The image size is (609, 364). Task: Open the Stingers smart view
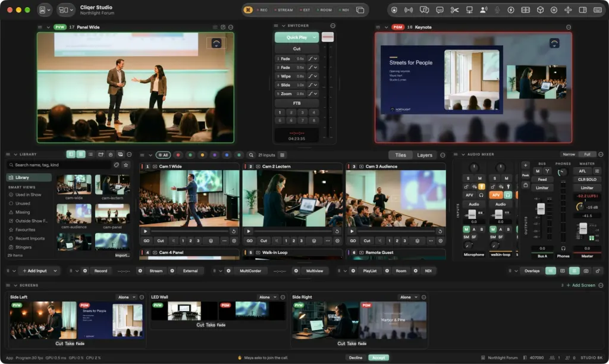coord(23,247)
